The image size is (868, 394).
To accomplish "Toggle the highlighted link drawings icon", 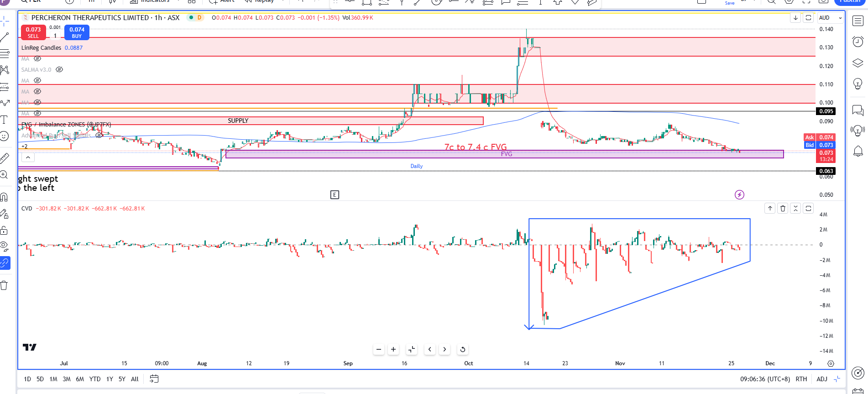I will click(4, 263).
